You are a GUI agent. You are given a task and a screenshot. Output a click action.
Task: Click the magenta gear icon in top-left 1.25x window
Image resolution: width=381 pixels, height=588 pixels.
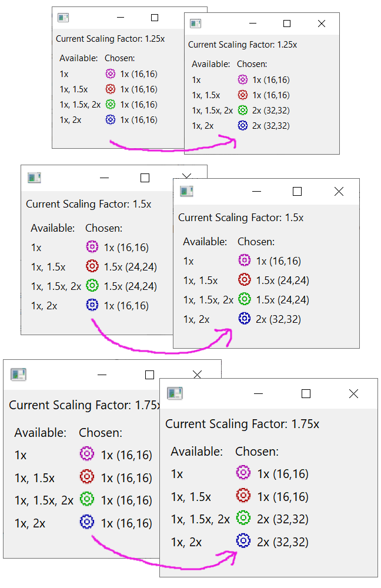click(109, 73)
